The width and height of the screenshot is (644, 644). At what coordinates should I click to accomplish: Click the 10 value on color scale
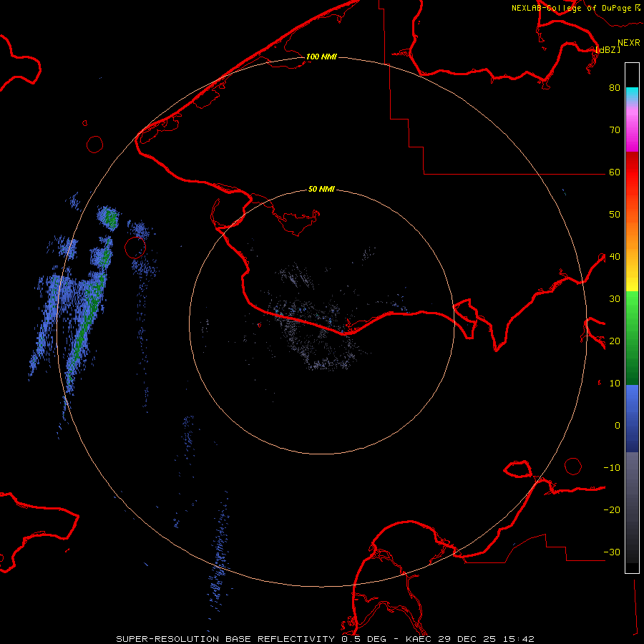(615, 384)
